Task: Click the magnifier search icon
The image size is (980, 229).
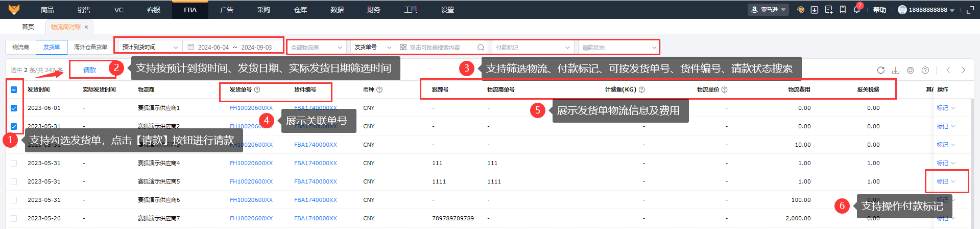Action: tap(481, 48)
